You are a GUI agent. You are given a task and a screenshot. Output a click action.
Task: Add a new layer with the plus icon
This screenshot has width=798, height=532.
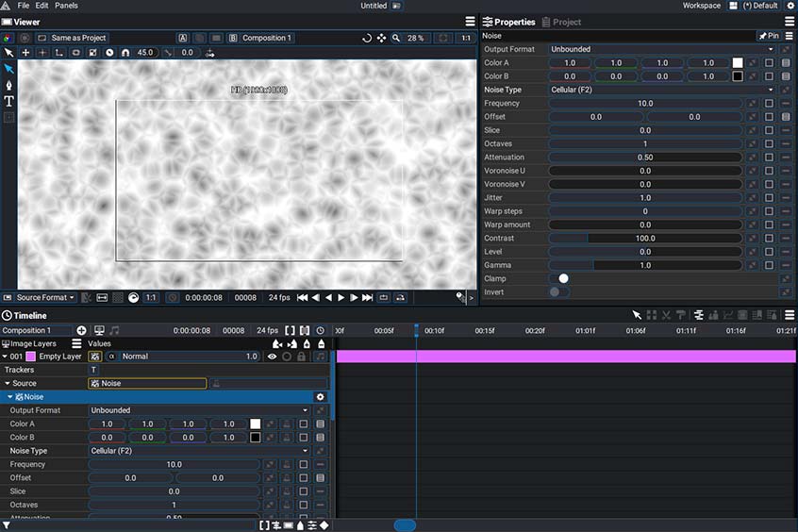click(x=81, y=330)
